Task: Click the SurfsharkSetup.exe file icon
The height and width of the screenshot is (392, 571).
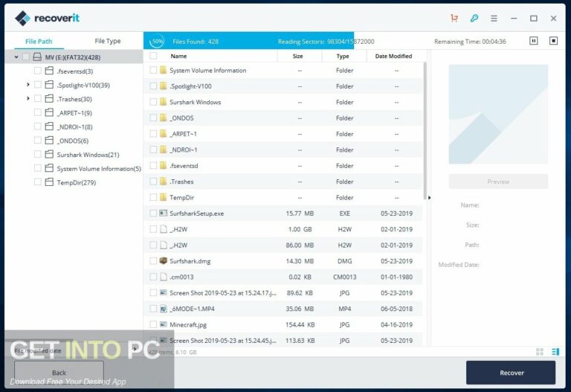Action: click(x=164, y=213)
